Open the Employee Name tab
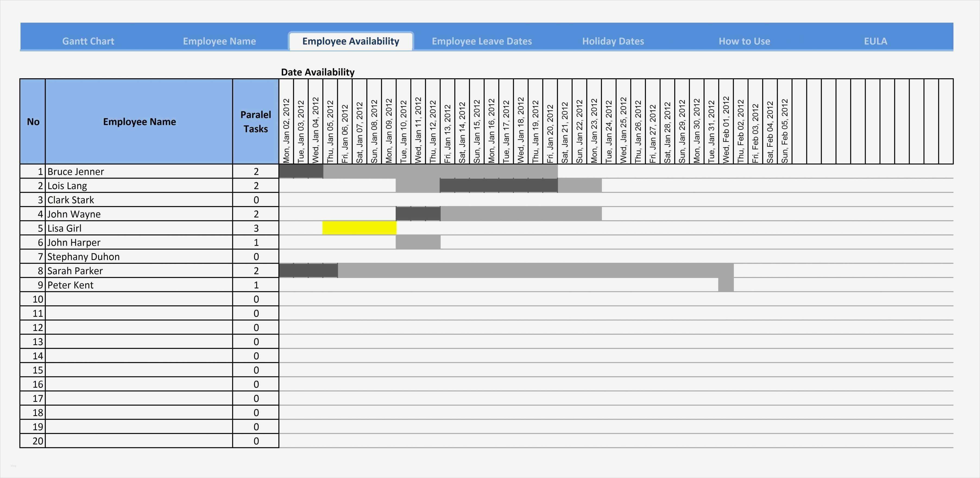Viewport: 980px width, 478px height. point(219,41)
